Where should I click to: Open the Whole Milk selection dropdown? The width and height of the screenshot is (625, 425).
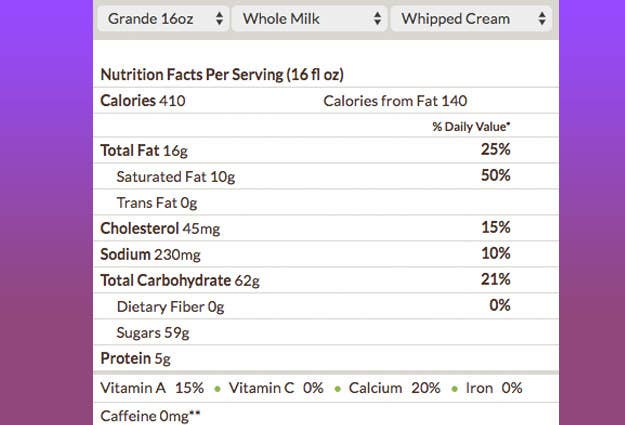click(309, 19)
